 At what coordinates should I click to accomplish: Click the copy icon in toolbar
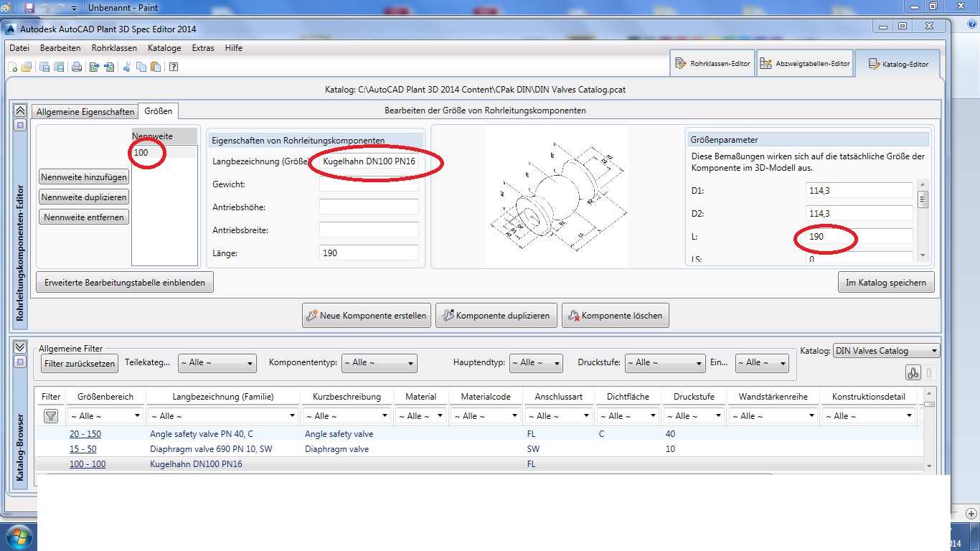click(141, 67)
